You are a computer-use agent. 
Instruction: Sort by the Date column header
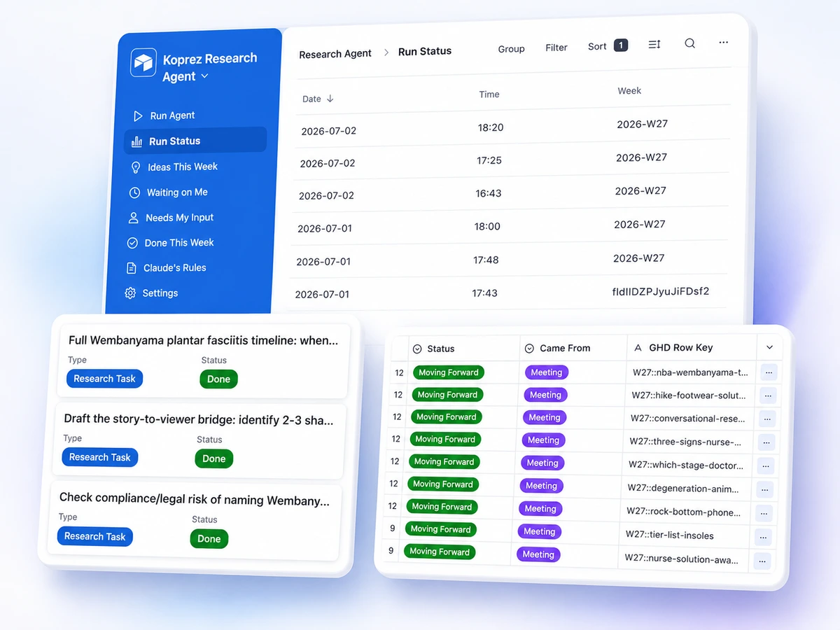[x=318, y=99]
